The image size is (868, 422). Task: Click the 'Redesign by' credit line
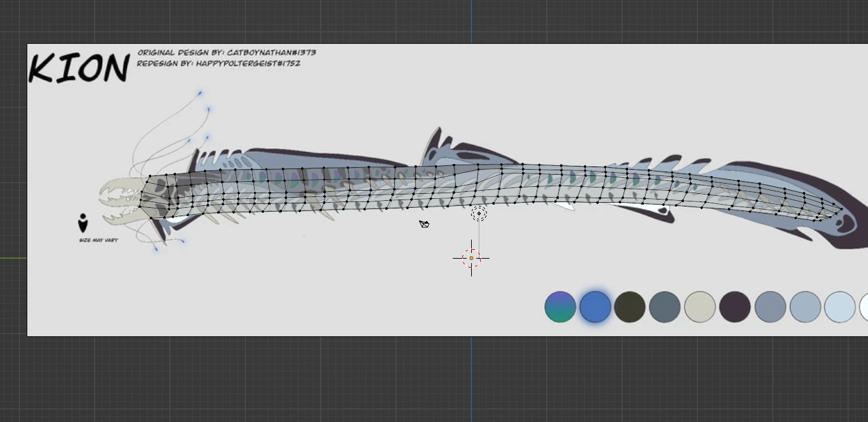pos(218,64)
